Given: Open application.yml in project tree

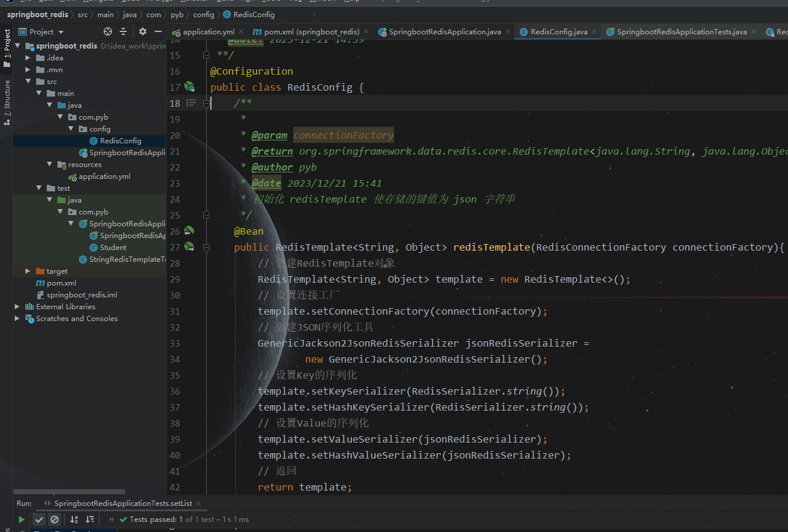Looking at the screenshot, I should tap(100, 177).
